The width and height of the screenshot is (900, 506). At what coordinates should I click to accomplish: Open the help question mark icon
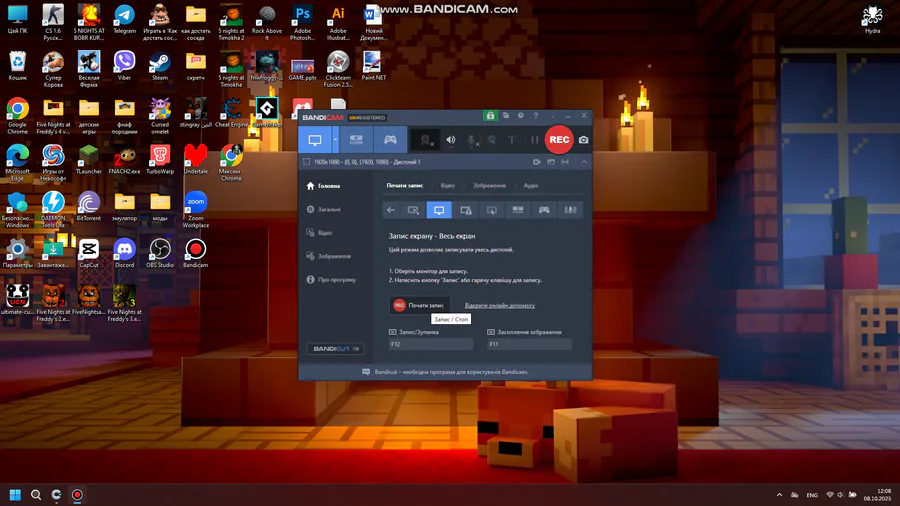[536, 116]
